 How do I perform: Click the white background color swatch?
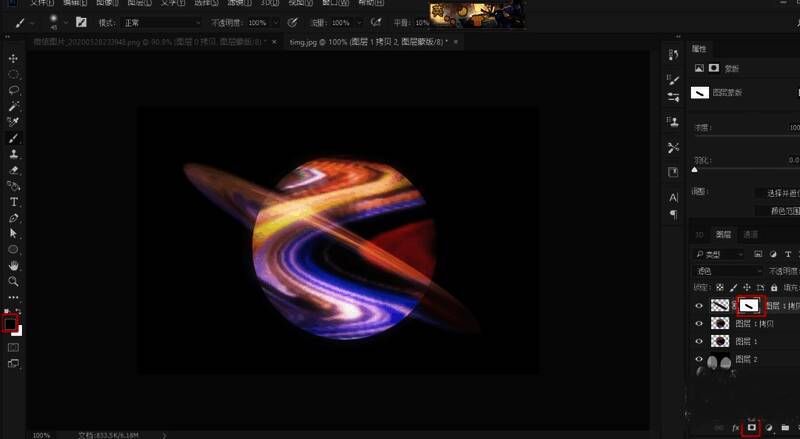18,332
